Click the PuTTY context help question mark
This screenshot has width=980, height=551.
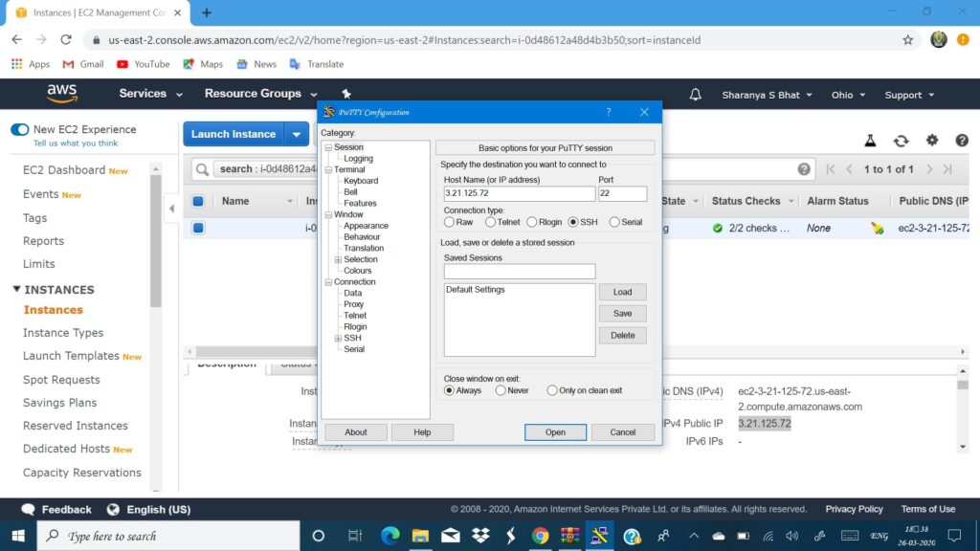click(608, 112)
